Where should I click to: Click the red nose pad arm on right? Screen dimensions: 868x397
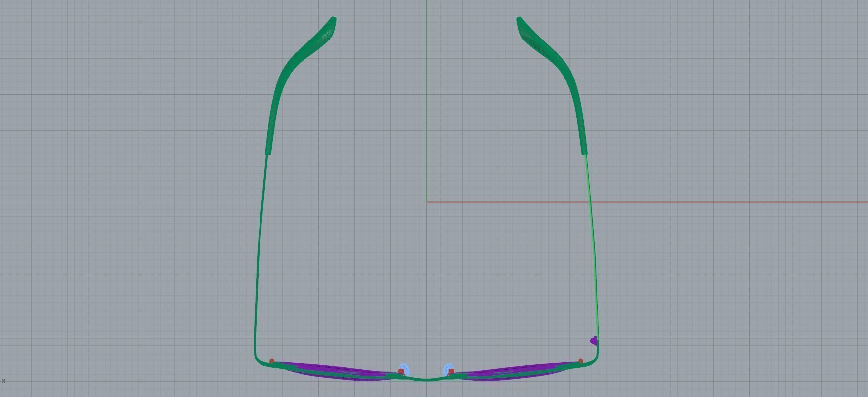[451, 372]
